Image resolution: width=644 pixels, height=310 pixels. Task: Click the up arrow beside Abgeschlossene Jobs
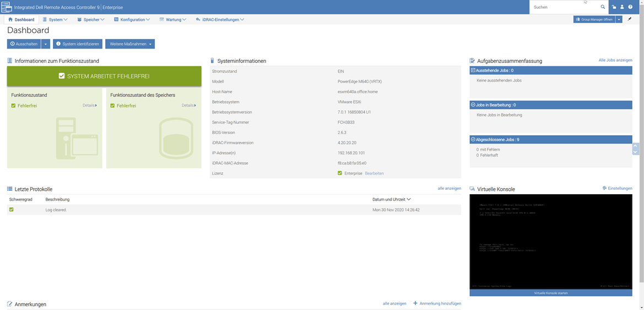[x=635, y=146]
